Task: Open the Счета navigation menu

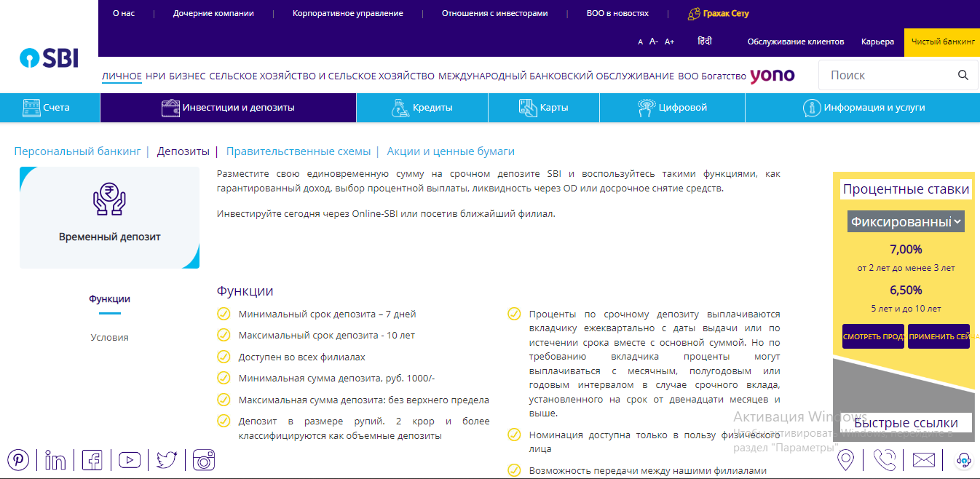Action: (50, 108)
